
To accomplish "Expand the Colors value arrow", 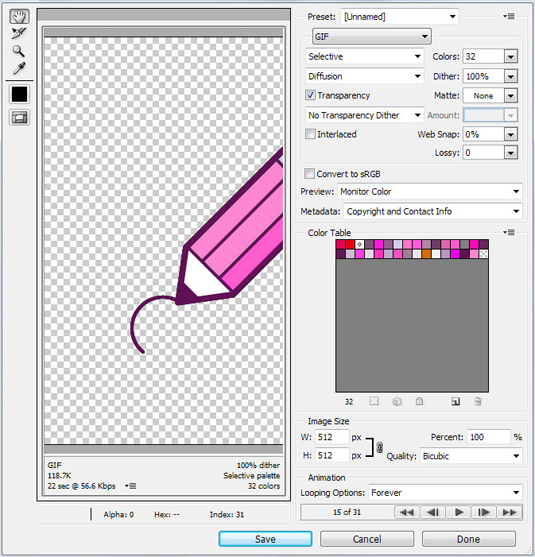I will [x=510, y=56].
